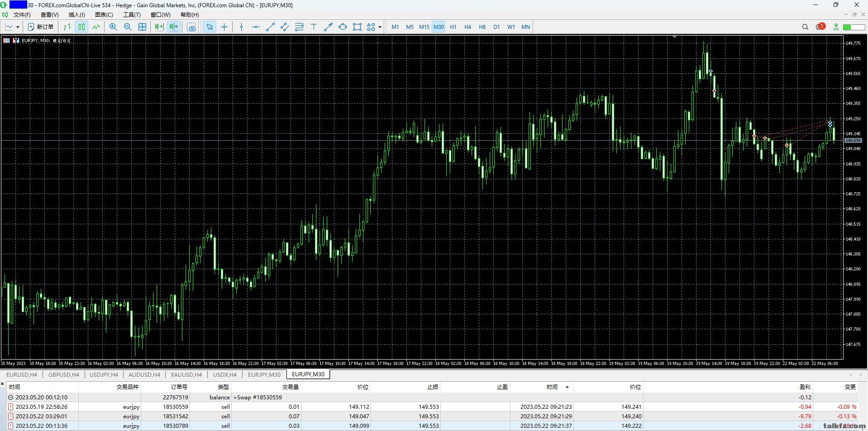This screenshot has height=431, width=868.
Task: Open search with the magnifier icon
Action: click(x=805, y=27)
